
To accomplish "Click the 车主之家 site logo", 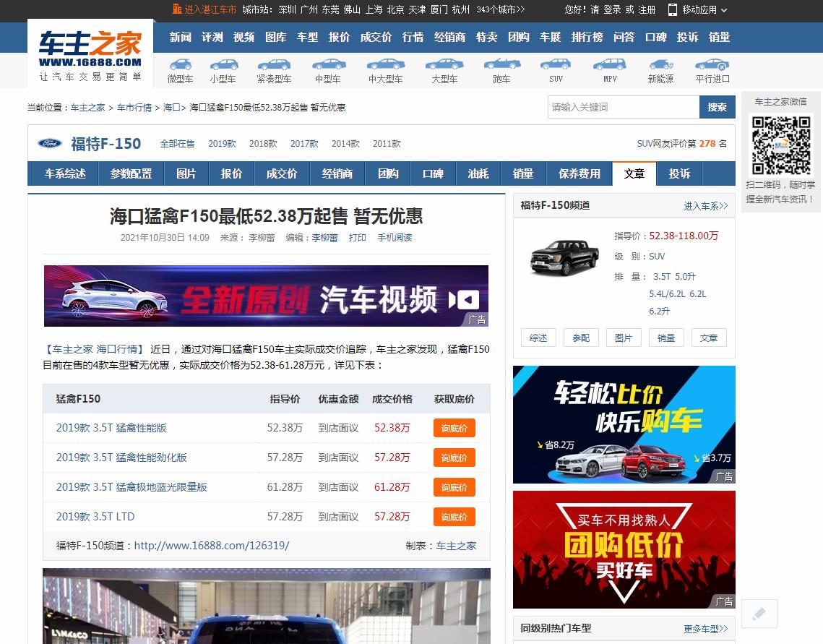I will click(90, 53).
